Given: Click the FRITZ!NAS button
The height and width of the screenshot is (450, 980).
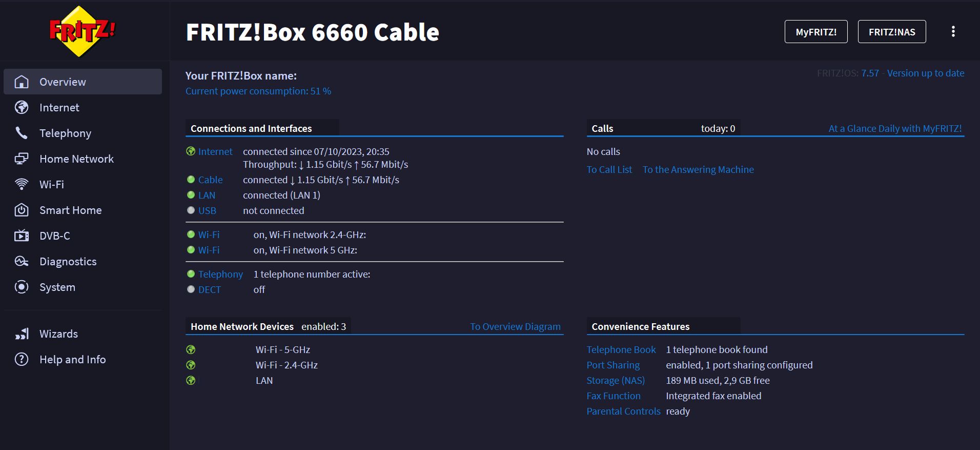Looking at the screenshot, I should point(892,32).
